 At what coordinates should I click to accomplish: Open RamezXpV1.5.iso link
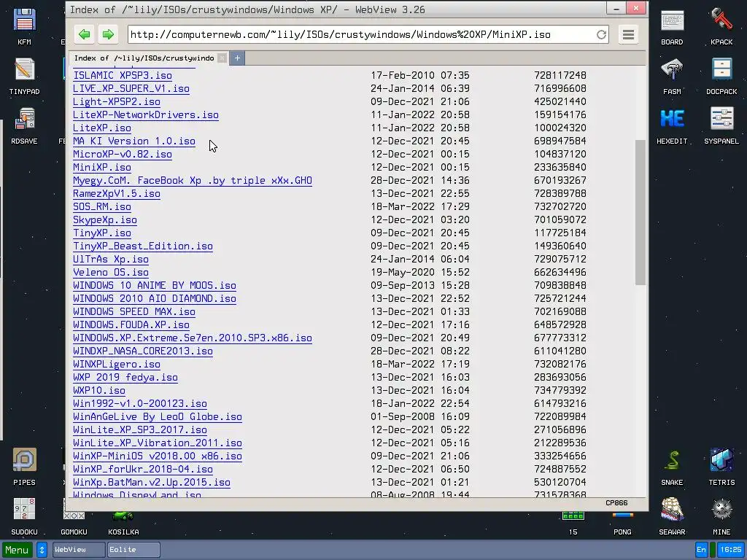tap(116, 194)
